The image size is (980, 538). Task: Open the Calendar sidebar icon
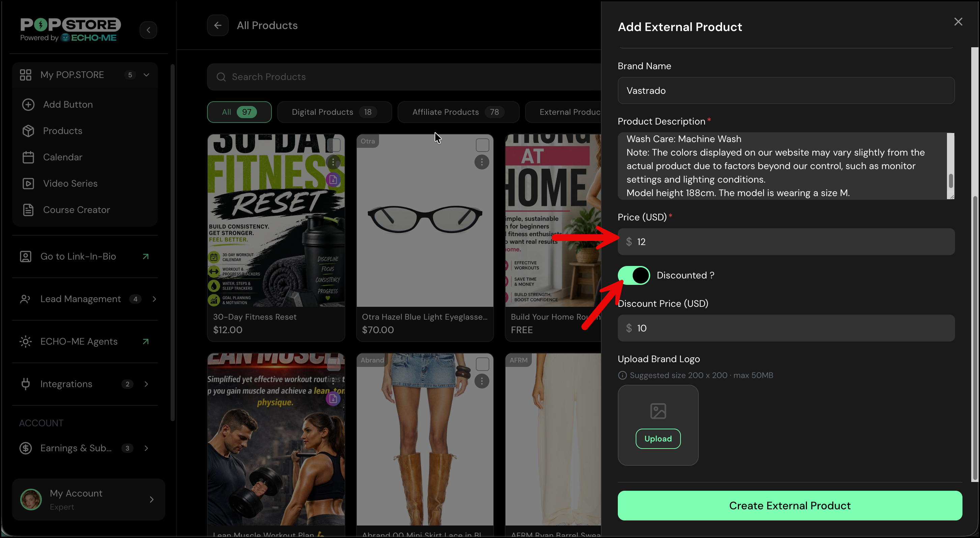28,157
